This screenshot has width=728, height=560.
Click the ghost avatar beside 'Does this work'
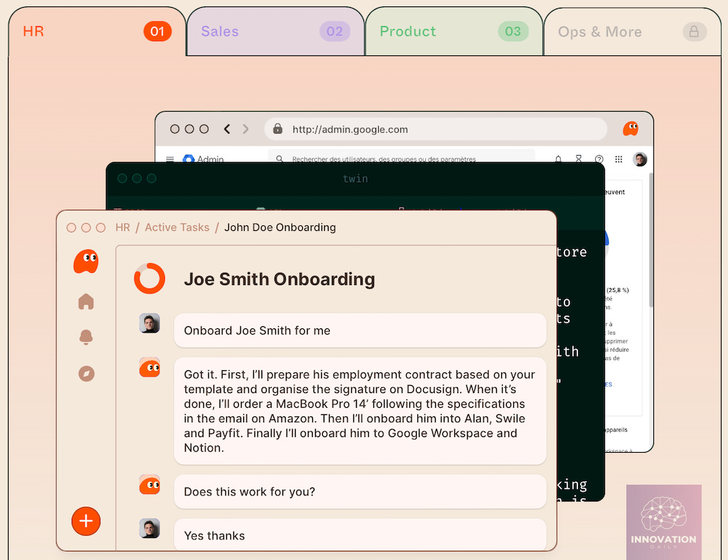pyautogui.click(x=149, y=485)
